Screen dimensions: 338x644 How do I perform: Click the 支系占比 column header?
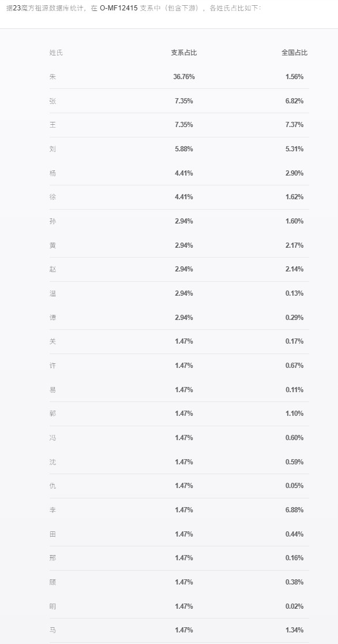pos(184,53)
